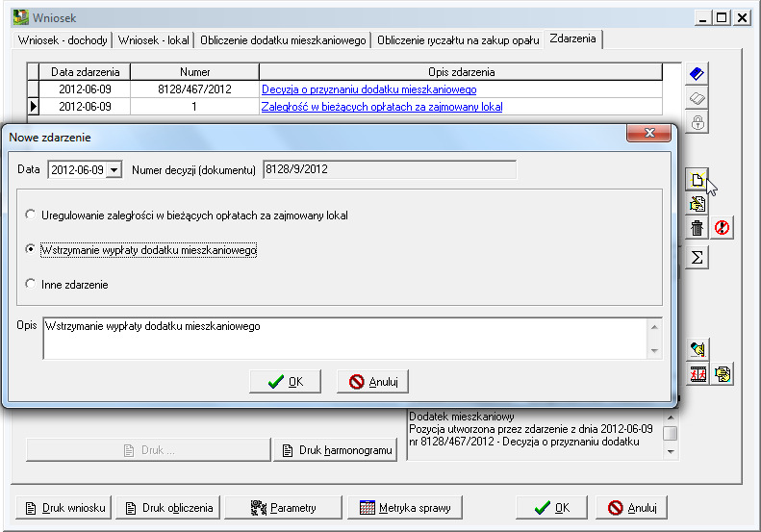Screen dimensions: 761x532
Task: Click the disabled Druk ... button
Action: (148, 450)
